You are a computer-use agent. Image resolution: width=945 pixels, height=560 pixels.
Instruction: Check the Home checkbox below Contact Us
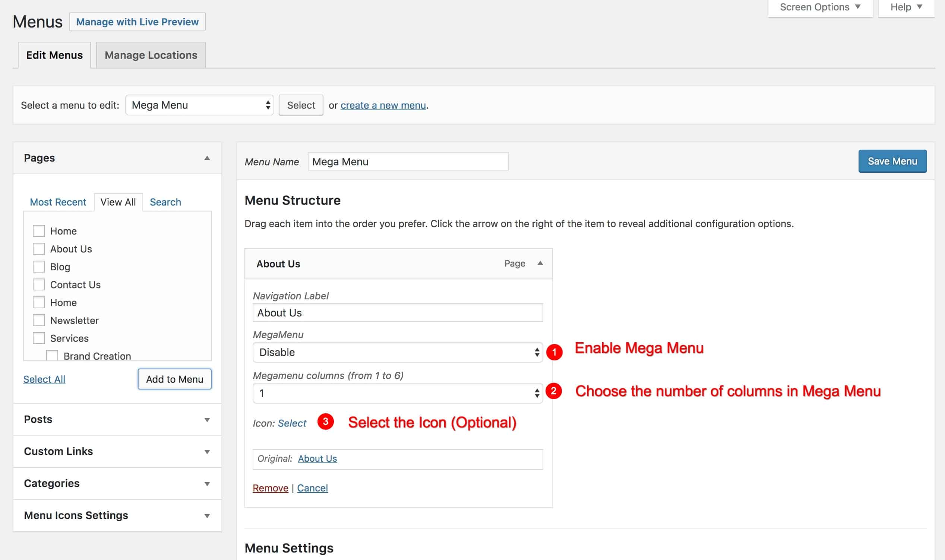point(38,302)
